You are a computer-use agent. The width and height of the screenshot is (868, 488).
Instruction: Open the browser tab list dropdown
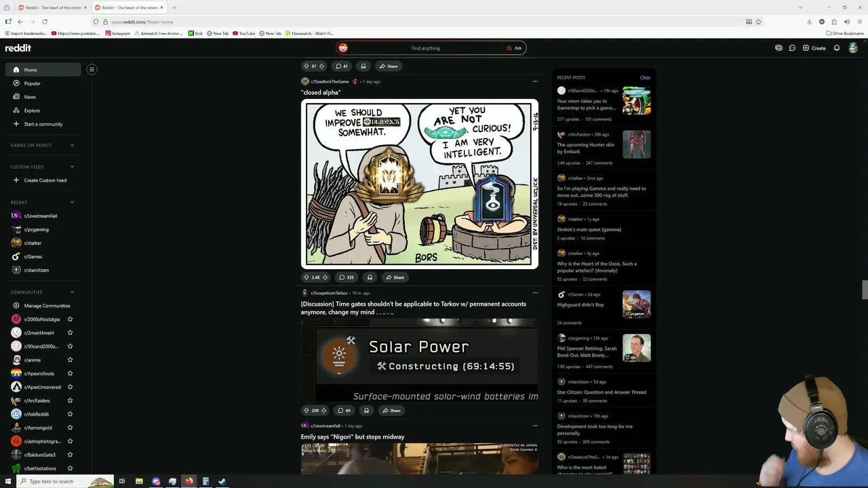[800, 7]
